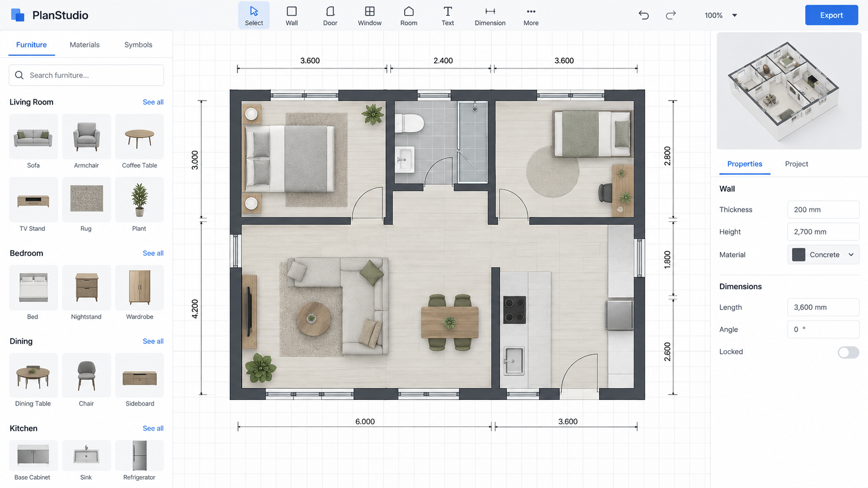868x488 pixels.
Task: Open the Furniture tab
Action: pyautogui.click(x=32, y=45)
